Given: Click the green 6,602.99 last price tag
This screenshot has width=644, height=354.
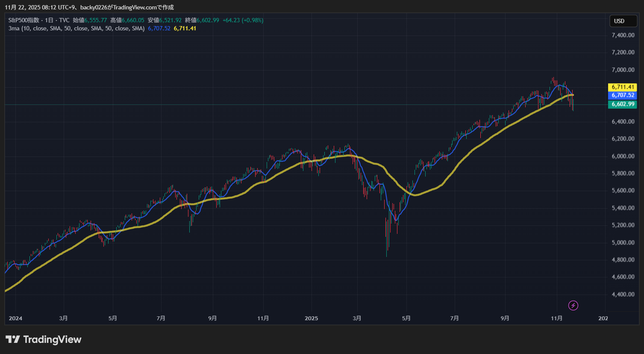Looking at the screenshot, I should coord(623,104).
